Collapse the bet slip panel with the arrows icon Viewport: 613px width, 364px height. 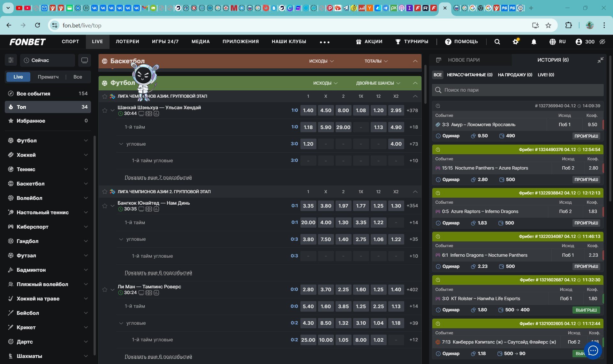600,60
